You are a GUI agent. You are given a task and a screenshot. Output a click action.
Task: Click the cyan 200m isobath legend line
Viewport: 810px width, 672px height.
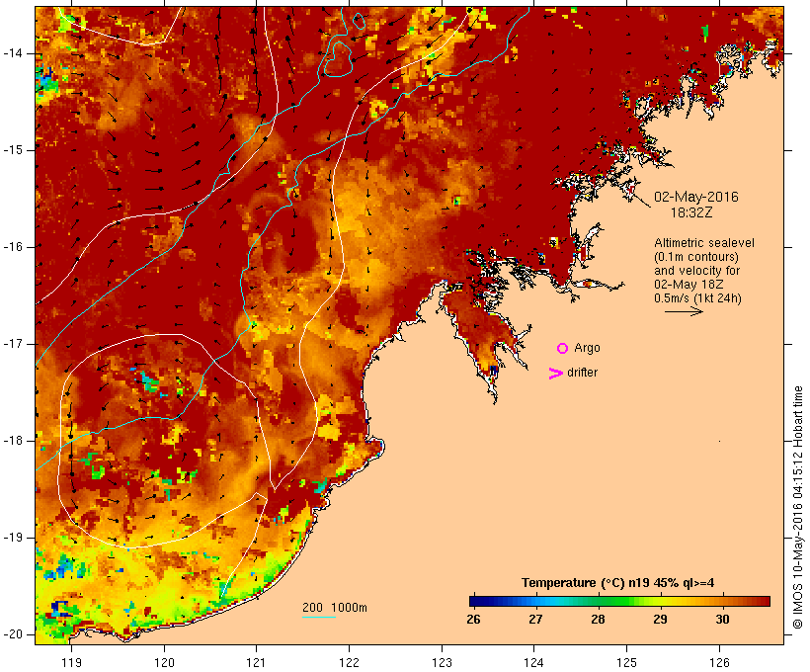[319, 617]
